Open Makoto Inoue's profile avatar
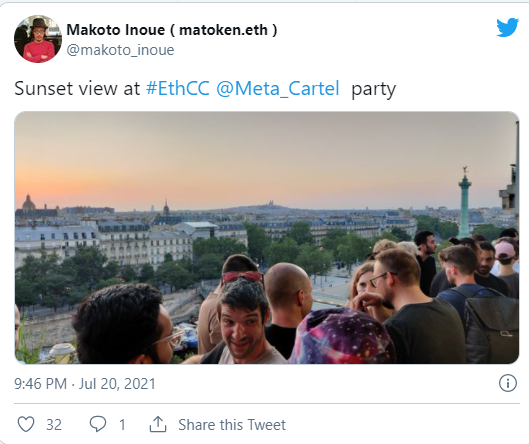Image resolution: width=529 pixels, height=444 pixels. coord(38,39)
